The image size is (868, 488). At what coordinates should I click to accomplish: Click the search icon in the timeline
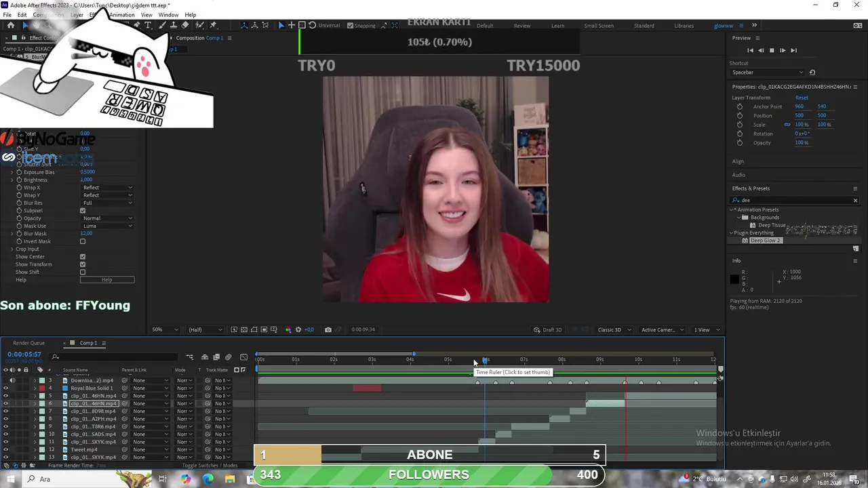55,357
